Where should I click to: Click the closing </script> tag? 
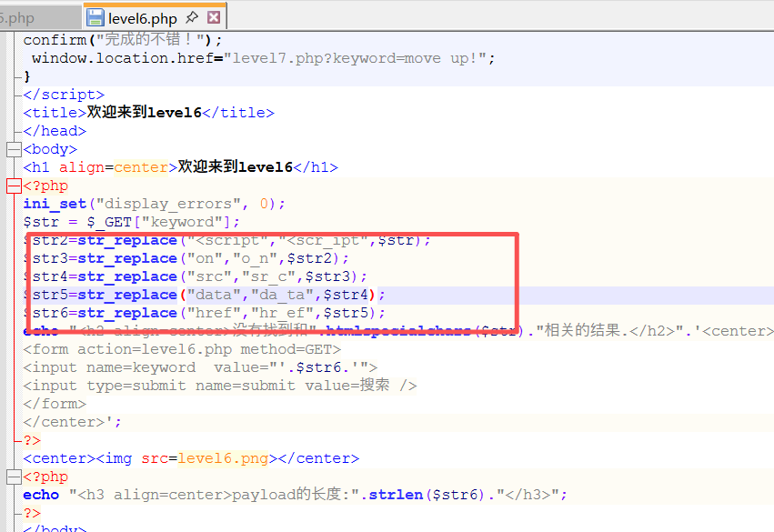pos(64,95)
